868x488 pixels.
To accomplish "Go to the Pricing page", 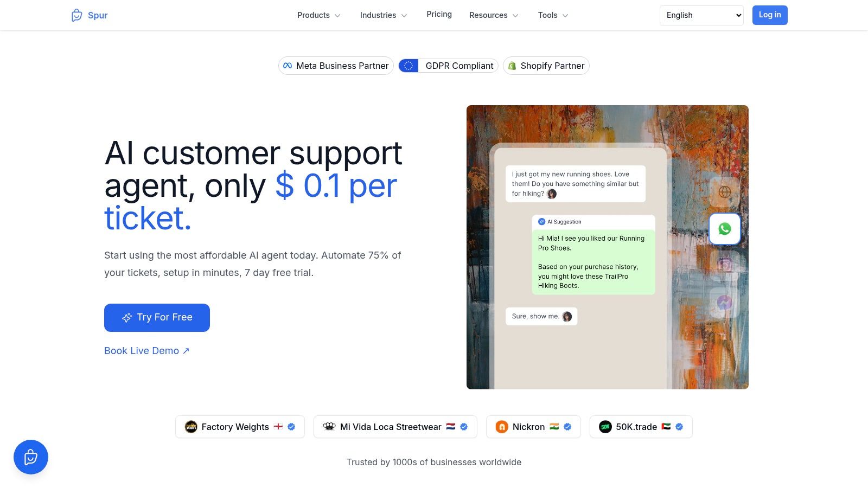I will (x=439, y=14).
